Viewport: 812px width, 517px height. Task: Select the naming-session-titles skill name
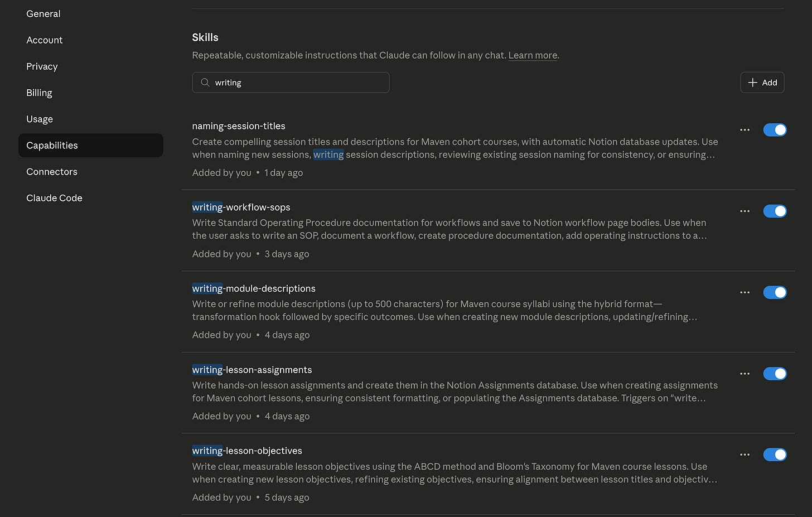coord(239,126)
